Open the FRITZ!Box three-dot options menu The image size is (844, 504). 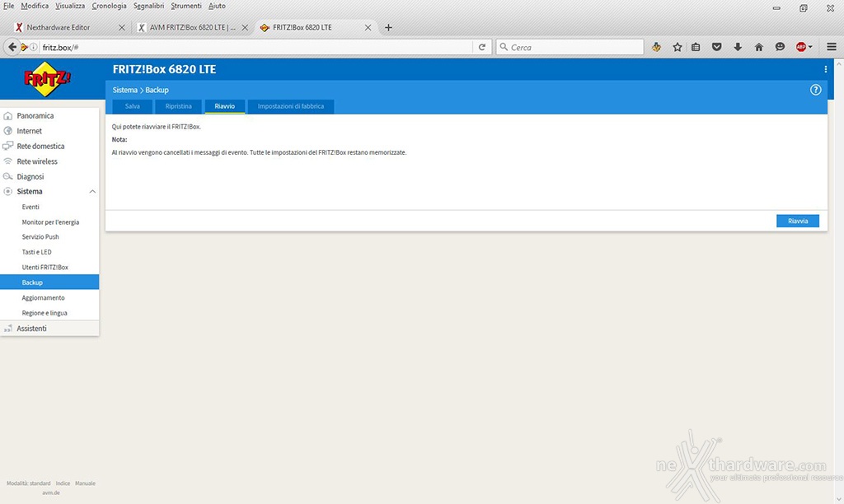pos(826,69)
